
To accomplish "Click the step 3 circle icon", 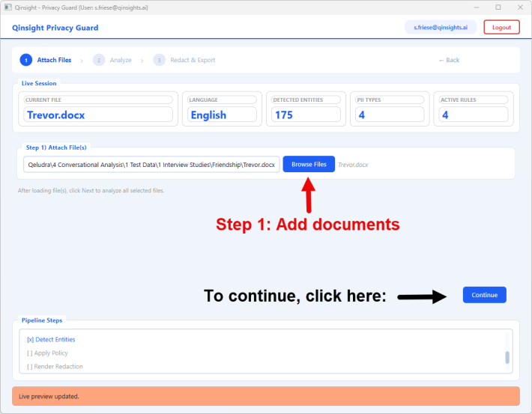I will pos(159,60).
